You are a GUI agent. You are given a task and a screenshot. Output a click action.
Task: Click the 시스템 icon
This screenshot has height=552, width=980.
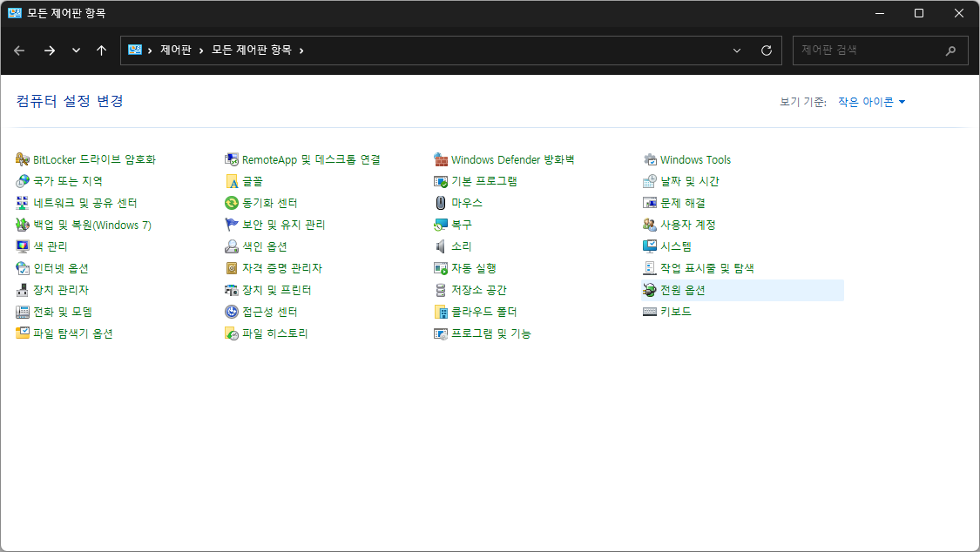pos(650,246)
